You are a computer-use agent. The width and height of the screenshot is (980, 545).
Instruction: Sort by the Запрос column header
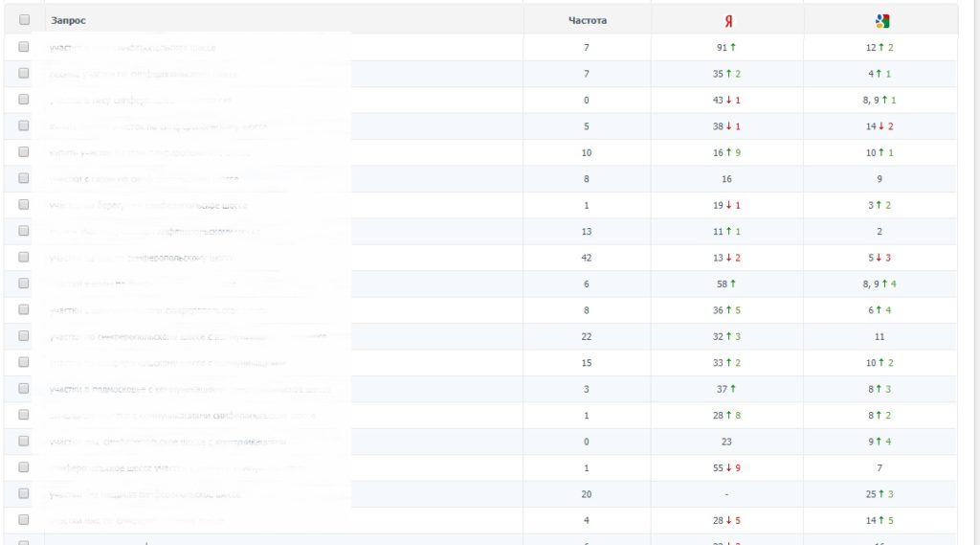coord(68,21)
